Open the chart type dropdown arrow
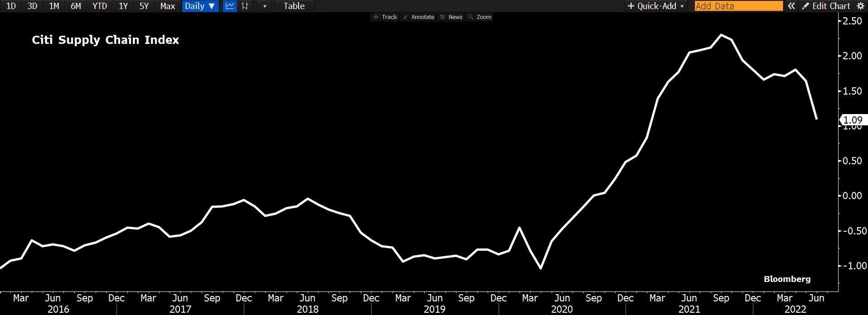Viewport: 868px width, 315px height. click(x=265, y=6)
